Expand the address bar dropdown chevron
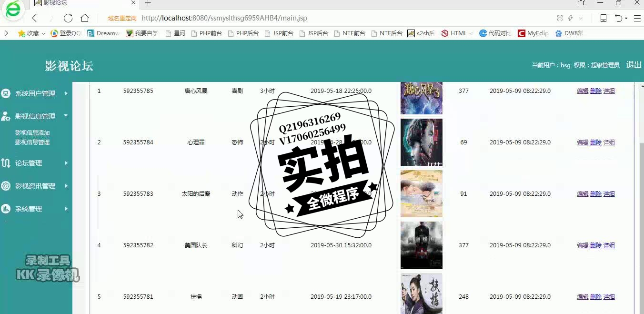The width and height of the screenshot is (644, 314). [x=581, y=18]
